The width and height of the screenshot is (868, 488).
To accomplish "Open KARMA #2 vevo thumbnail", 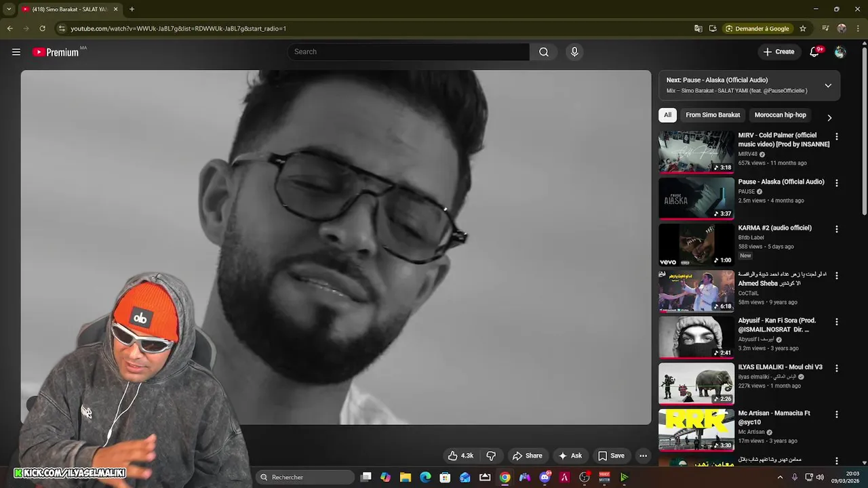I will click(x=696, y=245).
